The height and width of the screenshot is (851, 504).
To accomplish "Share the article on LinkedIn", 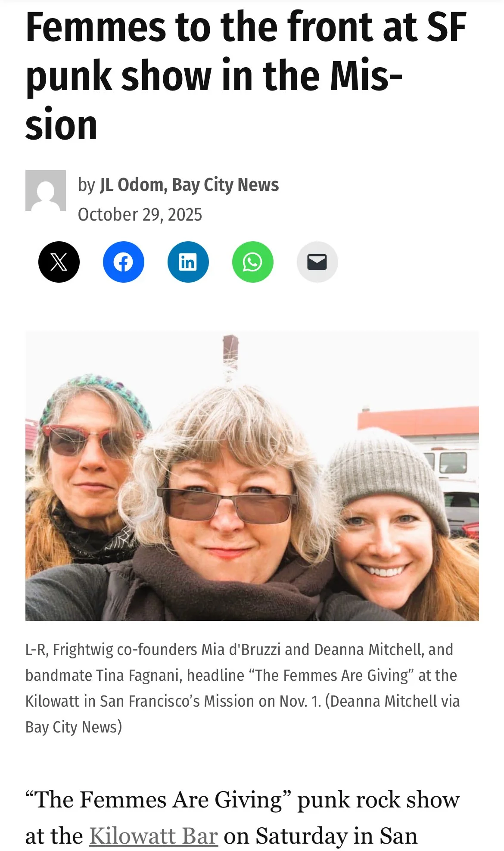I will coord(188,262).
